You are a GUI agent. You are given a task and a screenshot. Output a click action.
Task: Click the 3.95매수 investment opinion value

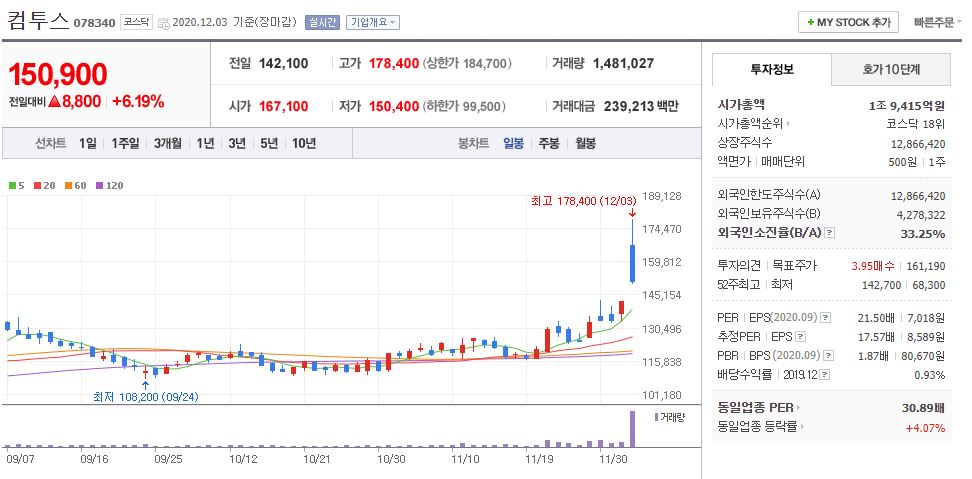[x=873, y=266]
